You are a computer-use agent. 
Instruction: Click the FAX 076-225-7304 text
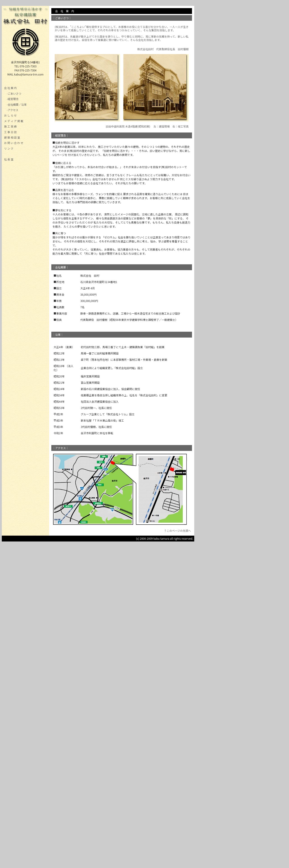[x=25, y=71]
